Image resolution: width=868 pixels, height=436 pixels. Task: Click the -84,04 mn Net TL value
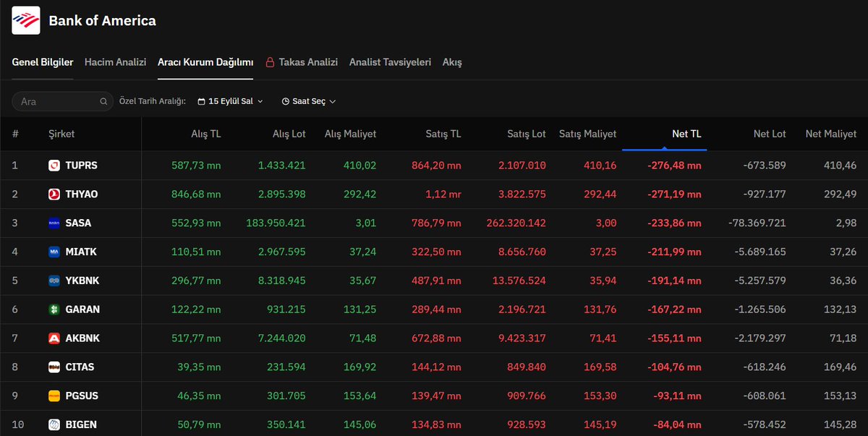pos(677,424)
